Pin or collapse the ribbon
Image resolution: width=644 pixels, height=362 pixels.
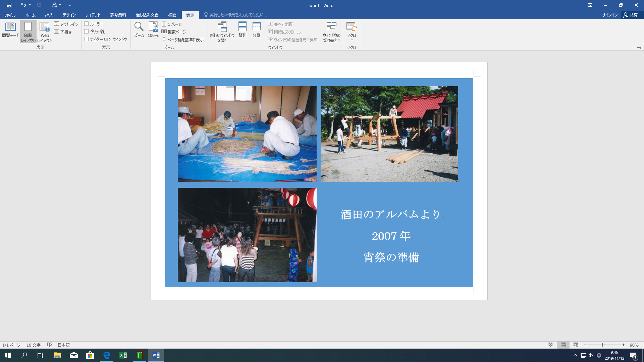click(x=639, y=48)
